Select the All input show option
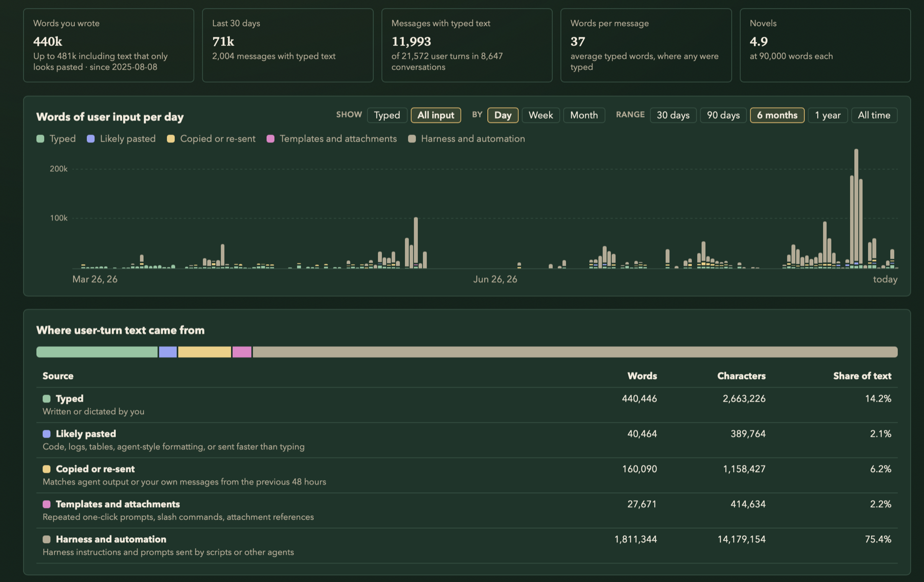The height and width of the screenshot is (582, 924). (436, 115)
